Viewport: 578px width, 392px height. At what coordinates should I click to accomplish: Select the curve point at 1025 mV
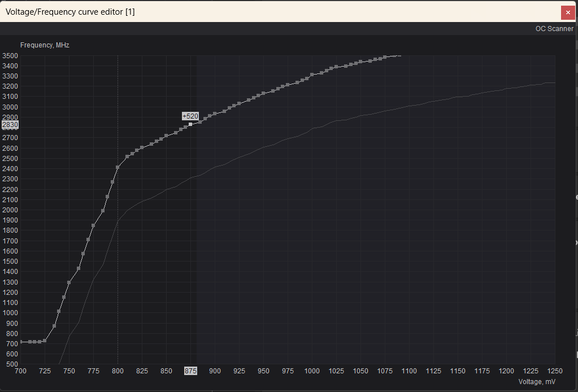(336, 67)
